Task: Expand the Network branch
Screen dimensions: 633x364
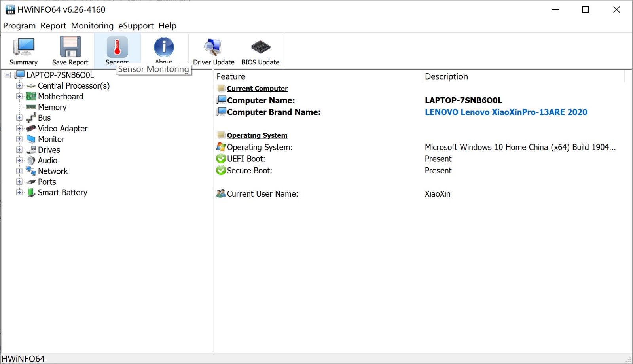Action: [x=19, y=171]
